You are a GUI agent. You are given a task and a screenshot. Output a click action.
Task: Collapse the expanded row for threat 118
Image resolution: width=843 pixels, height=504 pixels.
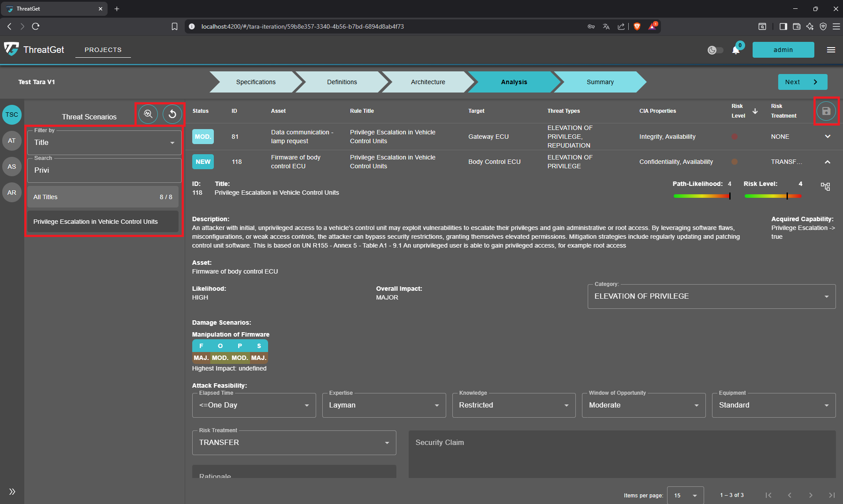(828, 162)
